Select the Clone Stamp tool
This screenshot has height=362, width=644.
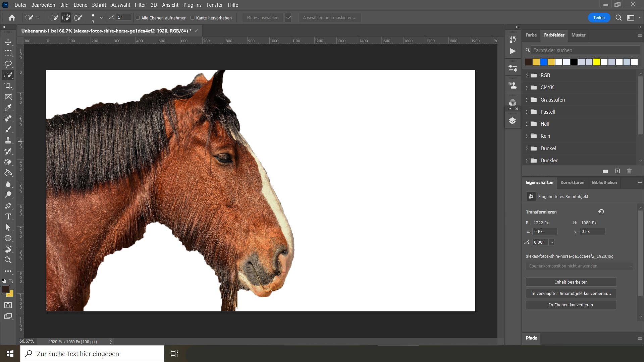8,140
